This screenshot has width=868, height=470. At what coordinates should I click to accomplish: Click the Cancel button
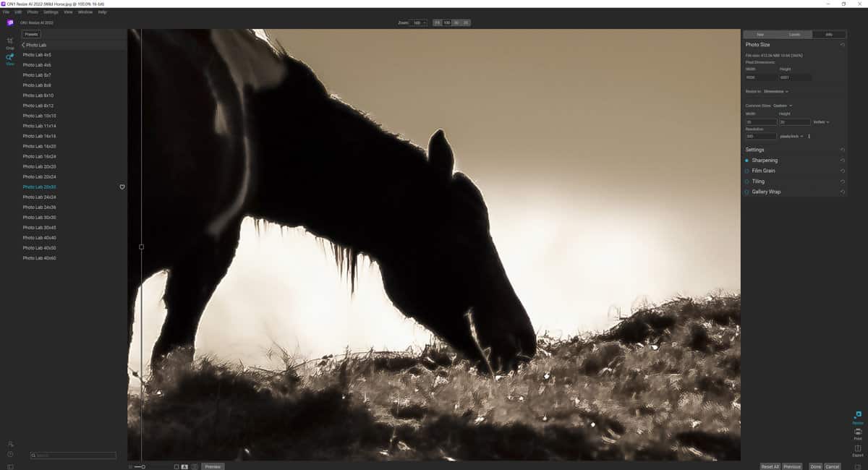[833, 466]
